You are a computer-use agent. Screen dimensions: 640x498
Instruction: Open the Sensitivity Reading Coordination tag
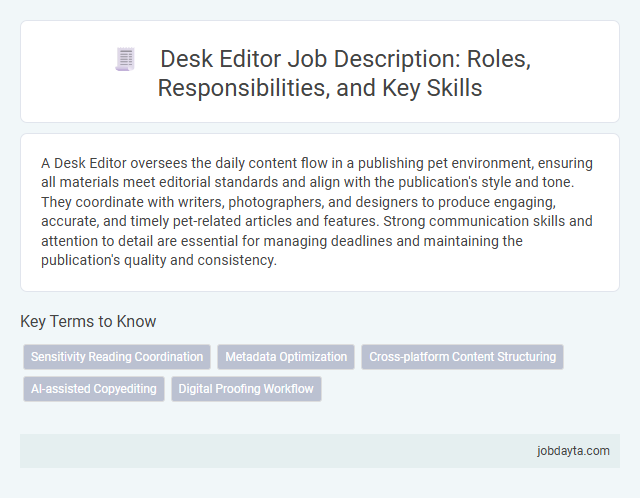pos(117,357)
